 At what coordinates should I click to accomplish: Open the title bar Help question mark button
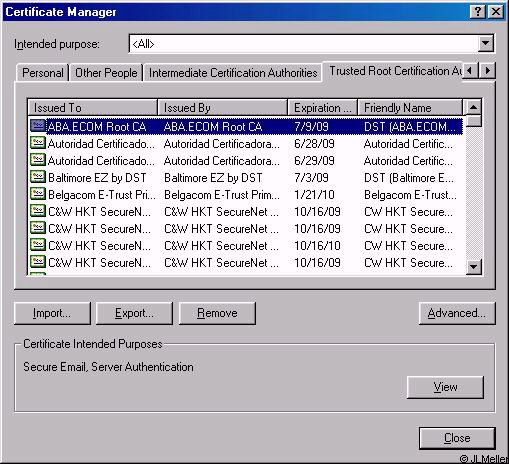(478, 12)
